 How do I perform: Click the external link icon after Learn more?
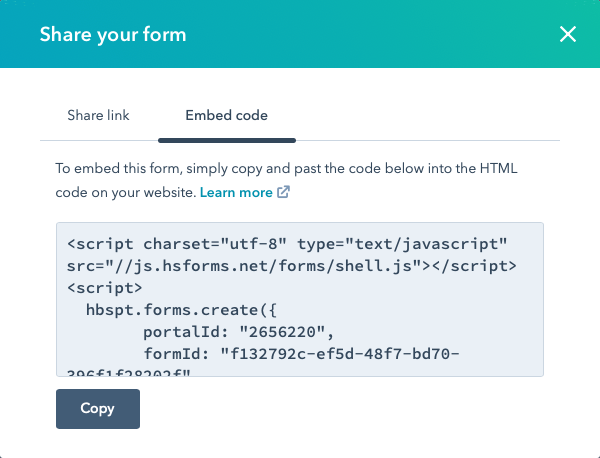coord(284,192)
